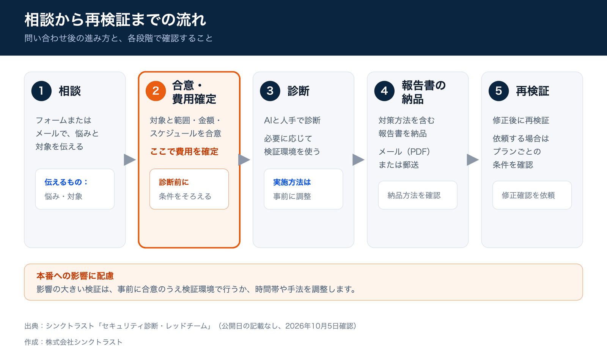Click the 伝えるもの: 悩み・対象 box
Screen dimensions: 607x364
point(75,189)
